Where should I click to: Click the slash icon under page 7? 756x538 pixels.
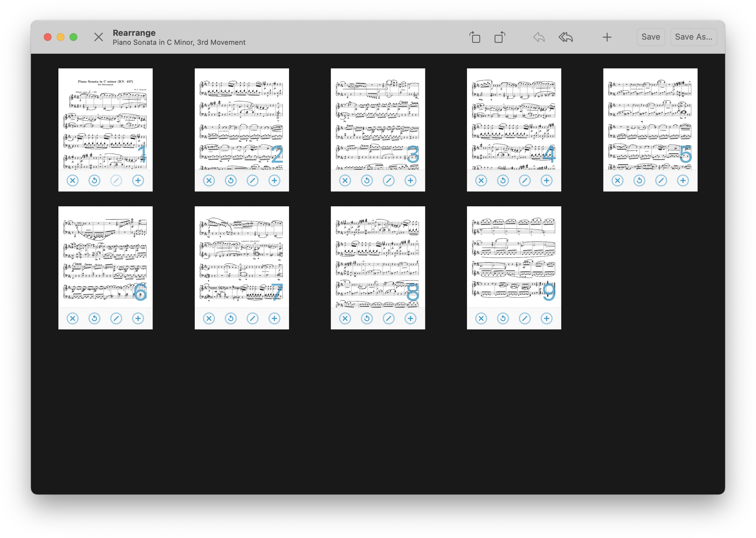252,318
